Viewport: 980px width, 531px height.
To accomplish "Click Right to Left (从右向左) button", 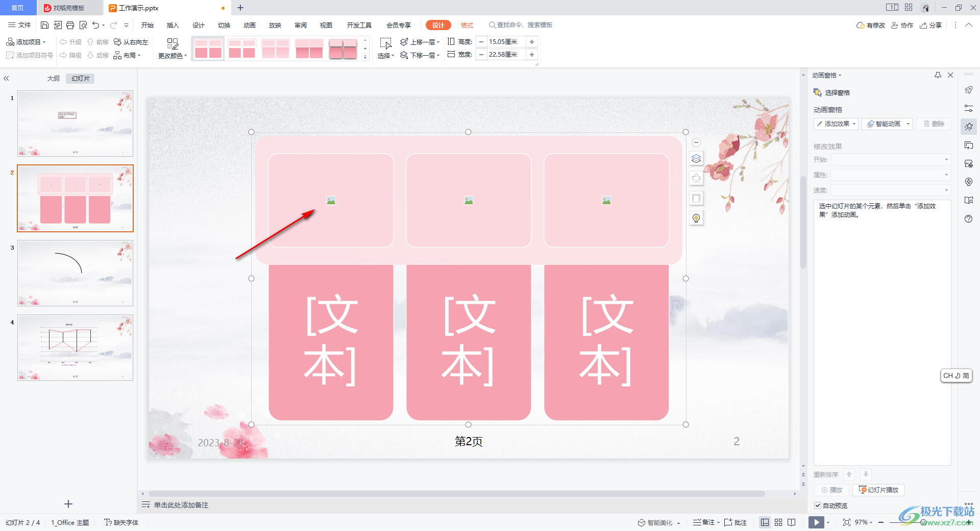I will coord(131,42).
